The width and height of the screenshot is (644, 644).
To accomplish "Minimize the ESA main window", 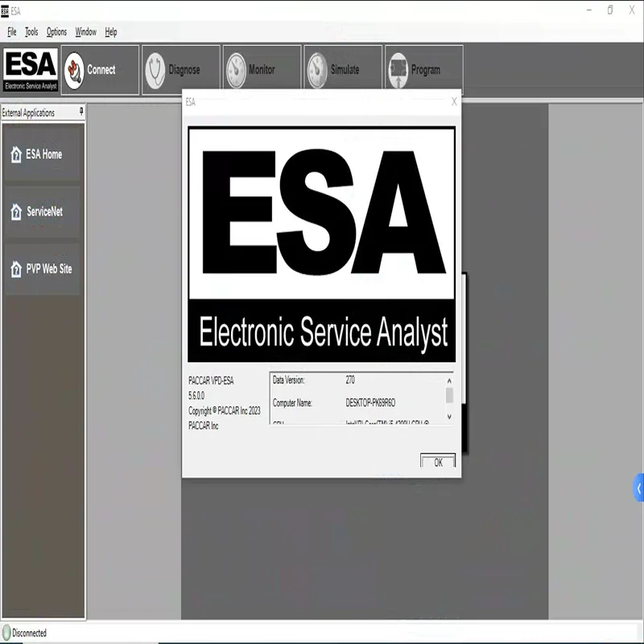I will pyautogui.click(x=589, y=10).
